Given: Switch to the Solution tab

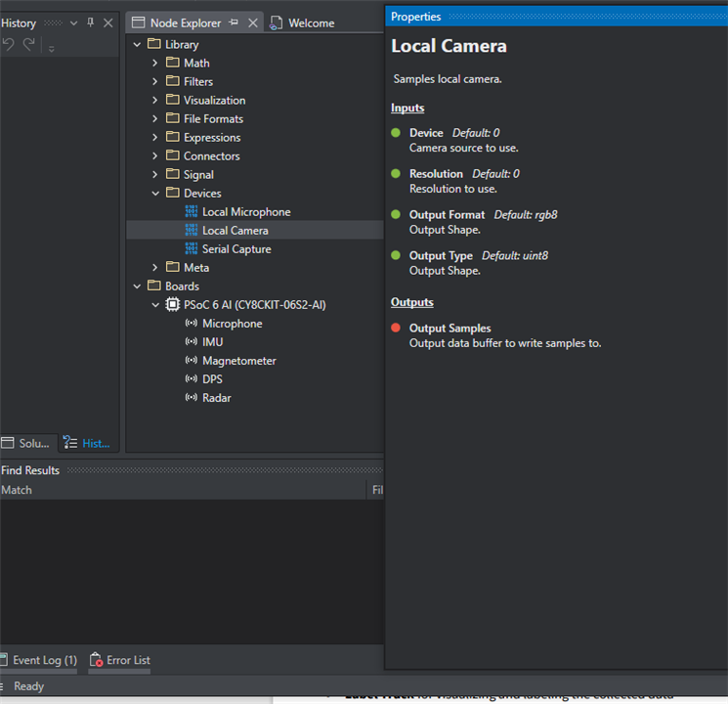Looking at the screenshot, I should click(x=26, y=443).
